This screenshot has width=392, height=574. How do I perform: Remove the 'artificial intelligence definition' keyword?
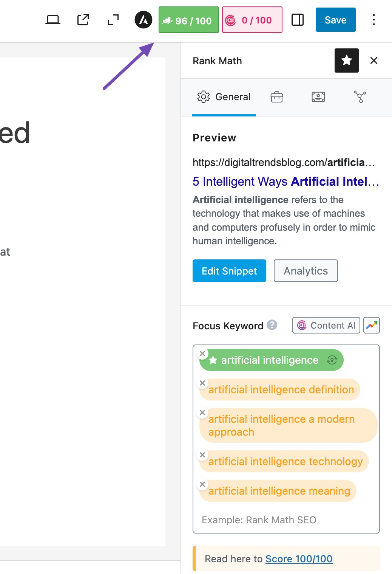[x=202, y=383]
